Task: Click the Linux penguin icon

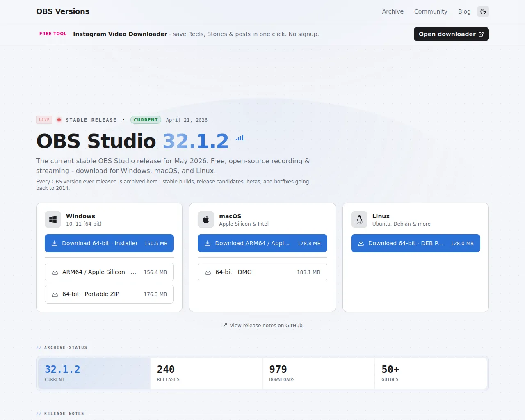Action: pyautogui.click(x=359, y=219)
